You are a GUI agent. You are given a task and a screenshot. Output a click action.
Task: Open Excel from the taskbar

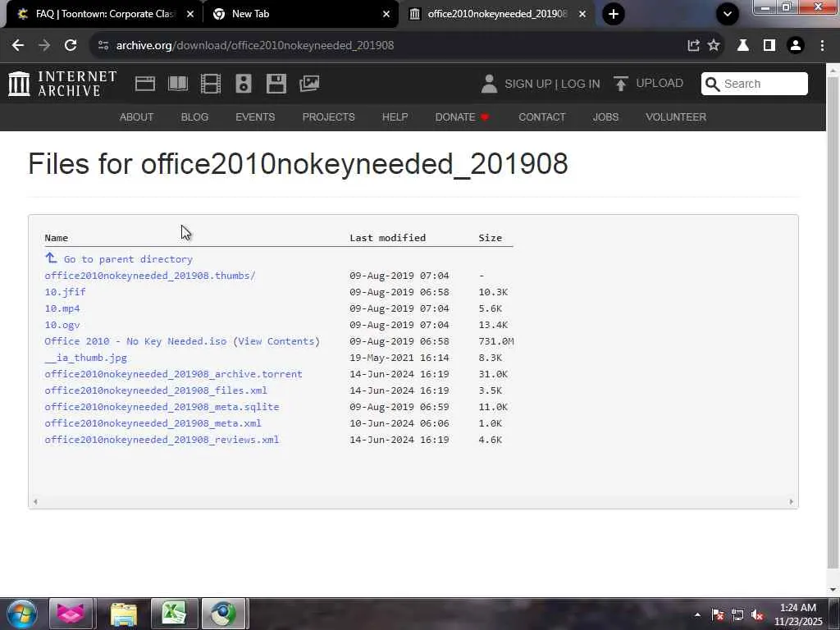tap(174, 614)
